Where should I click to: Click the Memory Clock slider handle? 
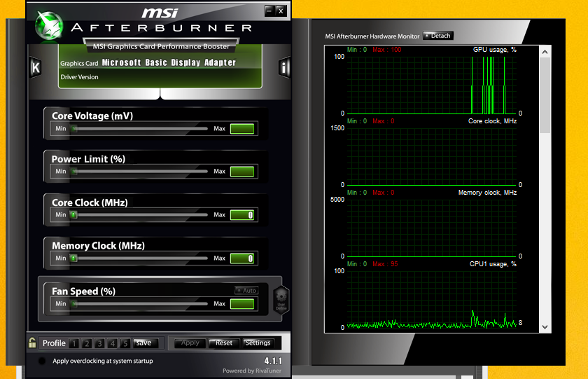tap(74, 259)
